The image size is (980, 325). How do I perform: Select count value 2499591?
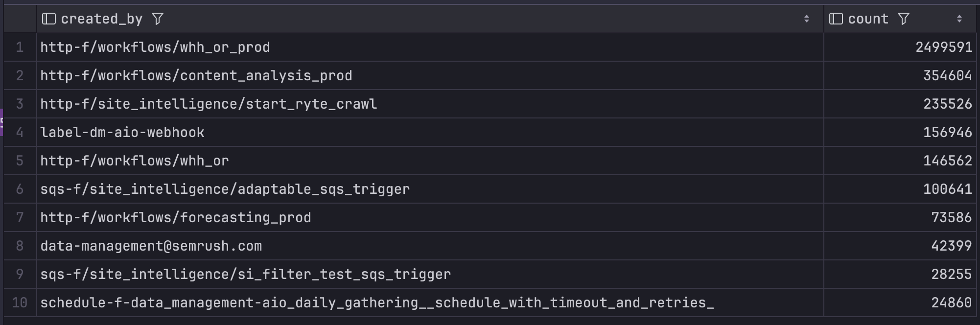943,47
